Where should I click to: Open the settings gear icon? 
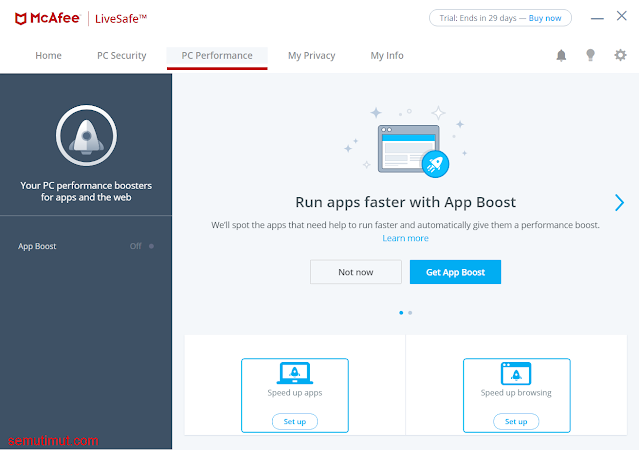pyautogui.click(x=620, y=55)
